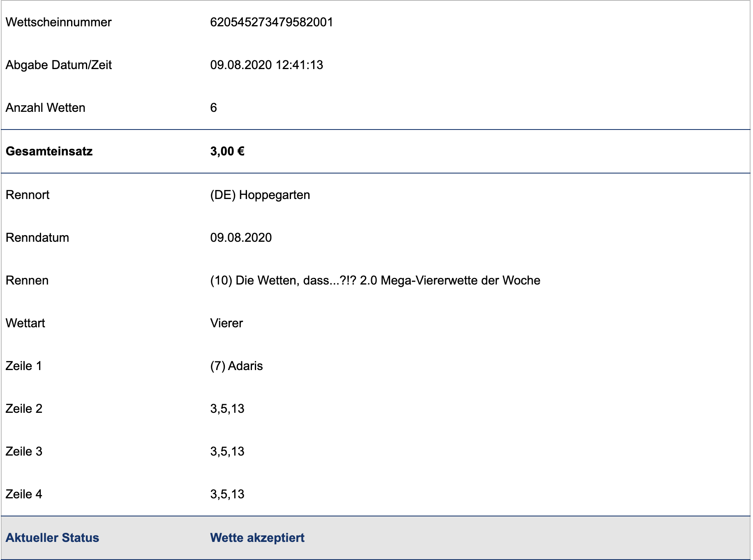Select the venue (DE) Hoppegarten
This screenshot has width=753, height=560.
(x=260, y=195)
